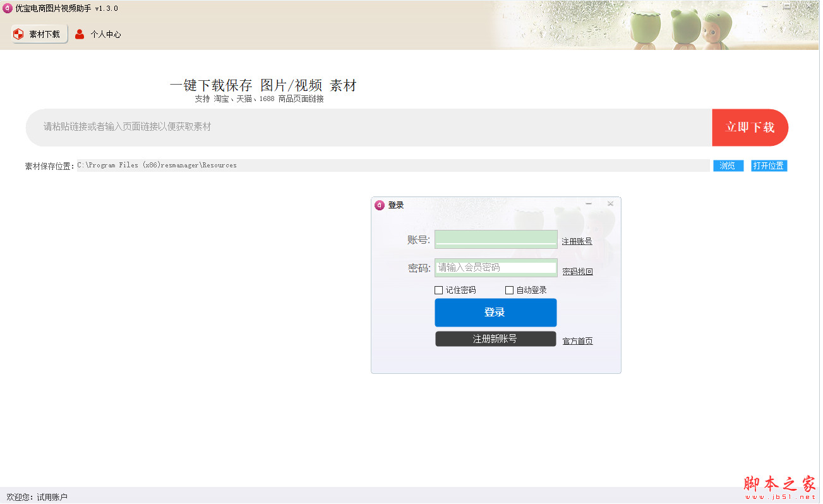Open the 注册账号 registration link
823x504 pixels.
[576, 241]
